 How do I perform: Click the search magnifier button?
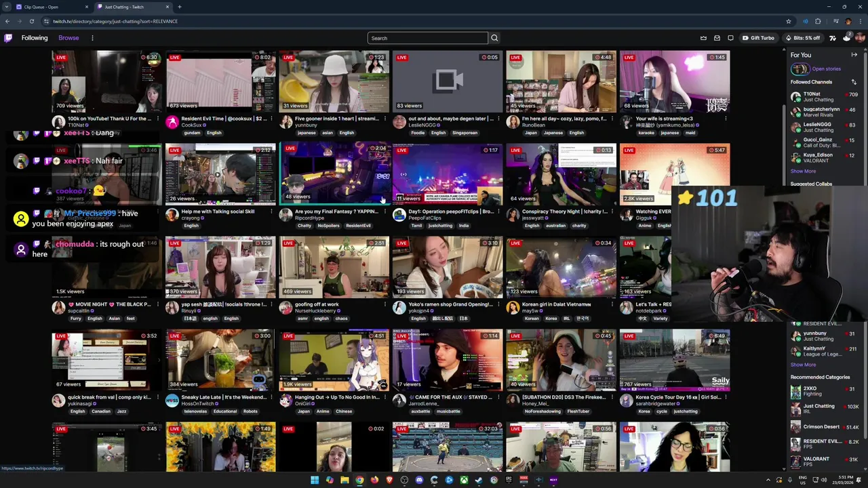click(494, 38)
